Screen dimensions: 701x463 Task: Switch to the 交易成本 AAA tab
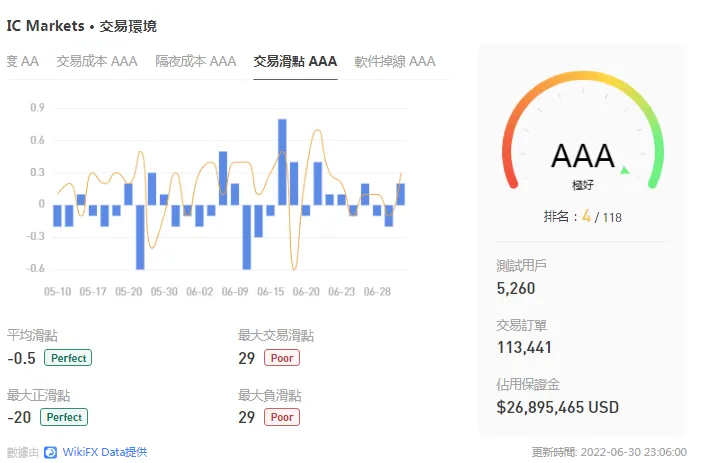tap(97, 61)
